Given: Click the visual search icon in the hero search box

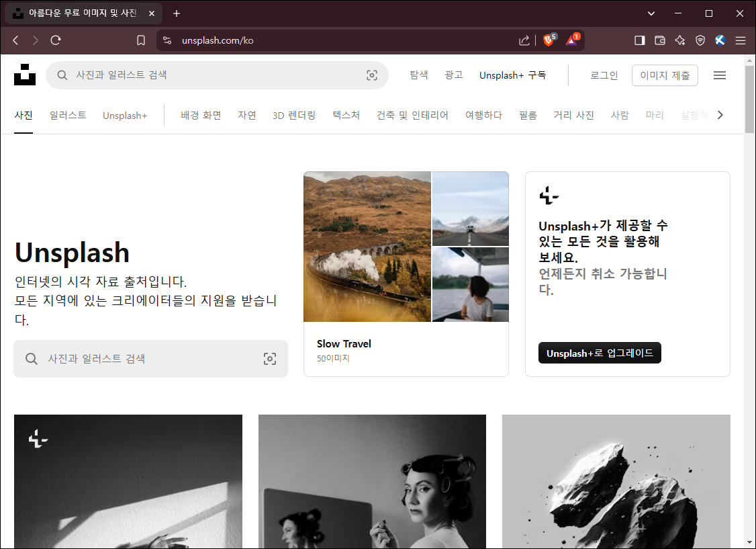Looking at the screenshot, I should (x=270, y=358).
